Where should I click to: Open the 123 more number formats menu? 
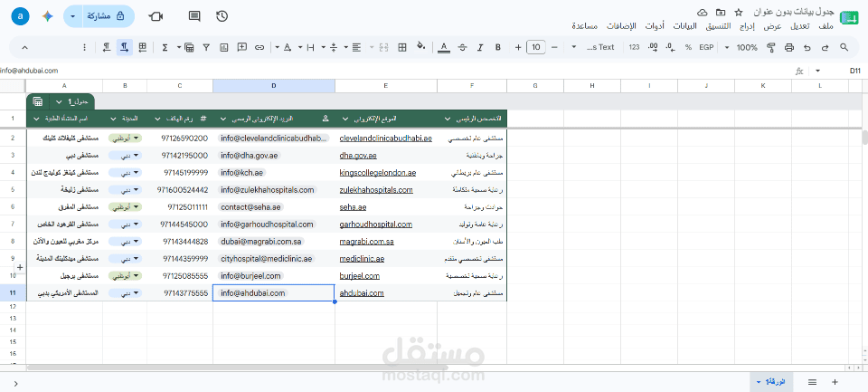tap(635, 48)
